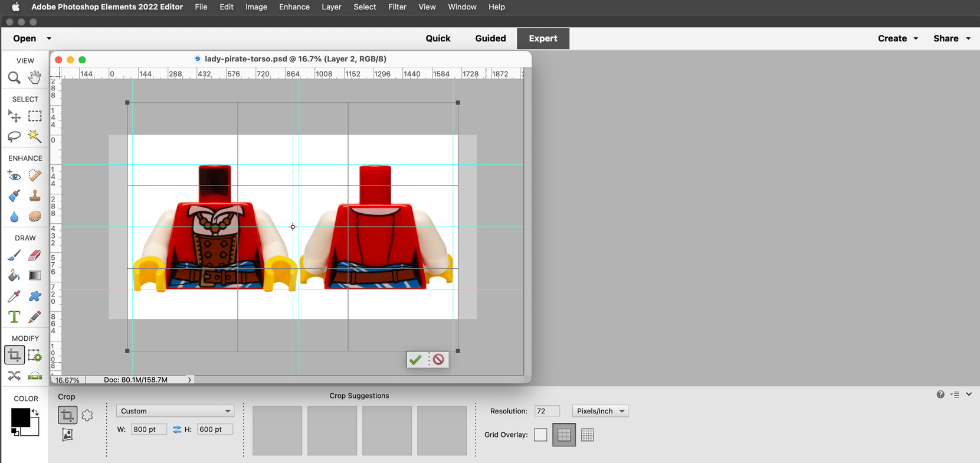Open tool options panel menu
The height and width of the screenshot is (463, 980).
(955, 394)
